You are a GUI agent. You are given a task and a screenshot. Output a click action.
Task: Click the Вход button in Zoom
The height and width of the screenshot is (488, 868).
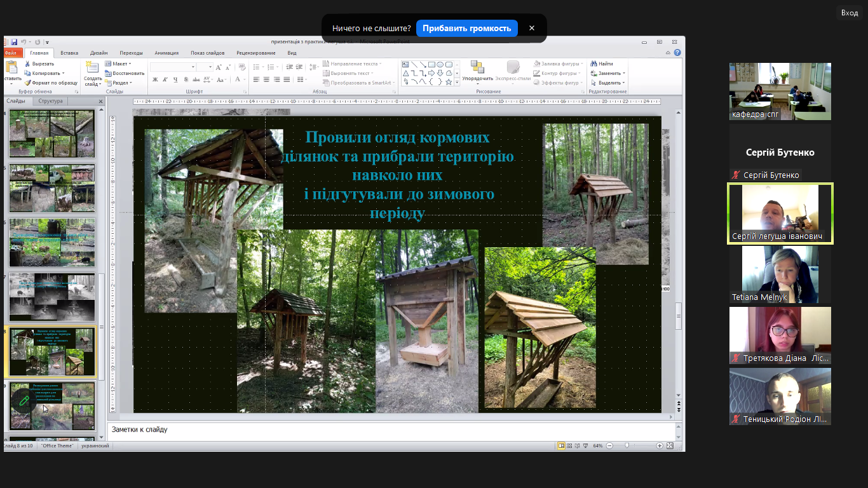(x=850, y=13)
